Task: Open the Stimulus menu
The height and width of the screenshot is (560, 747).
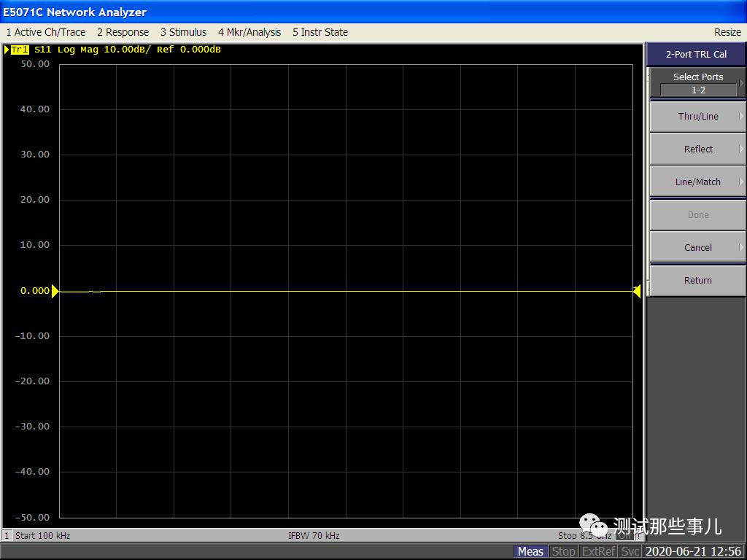Action: (183, 32)
